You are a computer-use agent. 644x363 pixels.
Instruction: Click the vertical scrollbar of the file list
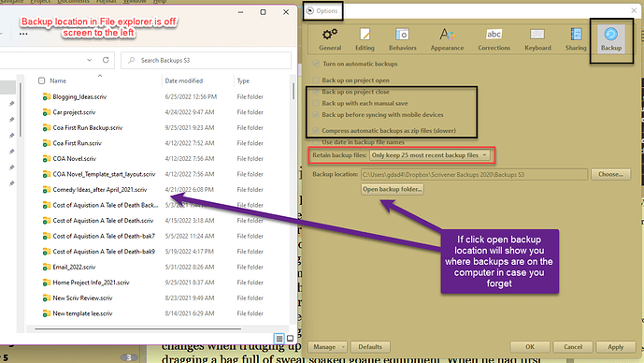pos(293,92)
